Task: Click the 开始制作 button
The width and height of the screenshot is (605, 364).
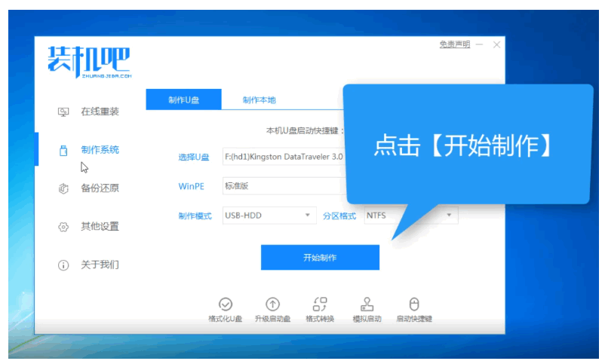Action: (x=320, y=258)
